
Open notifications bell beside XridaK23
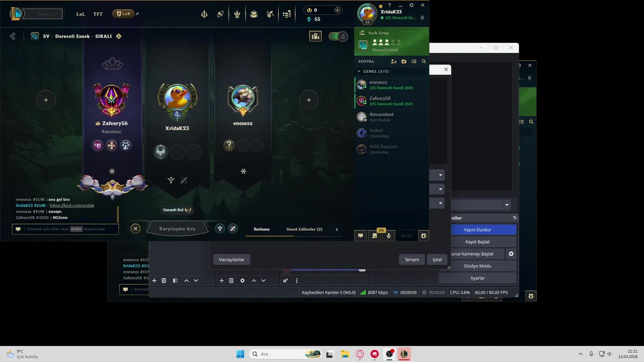coord(422,18)
